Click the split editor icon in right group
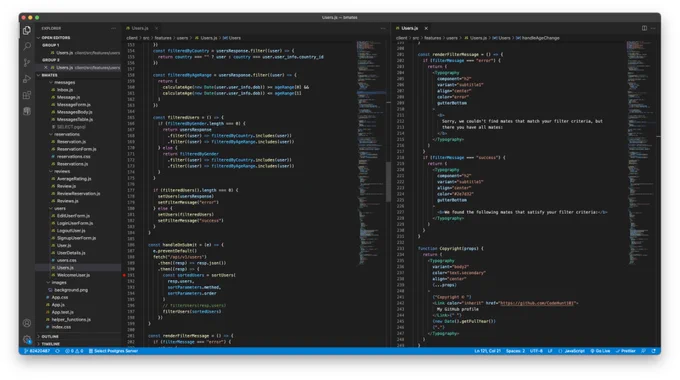Screen dimensions: 680x380 644,28
